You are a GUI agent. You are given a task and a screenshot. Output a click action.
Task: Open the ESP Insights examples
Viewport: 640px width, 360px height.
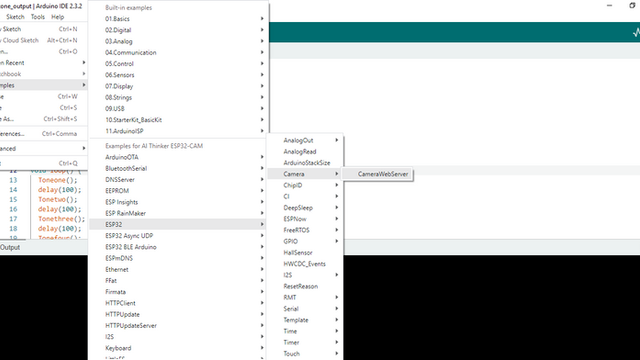click(178, 202)
